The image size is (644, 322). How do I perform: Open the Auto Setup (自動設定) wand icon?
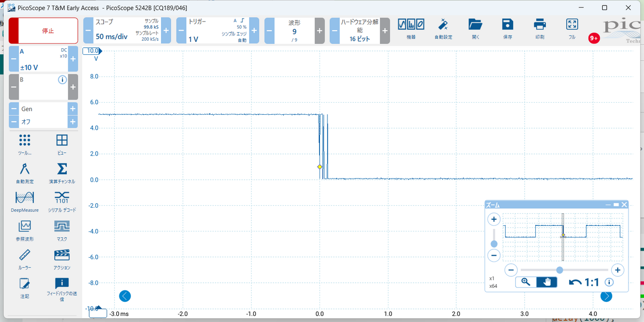coord(443,28)
